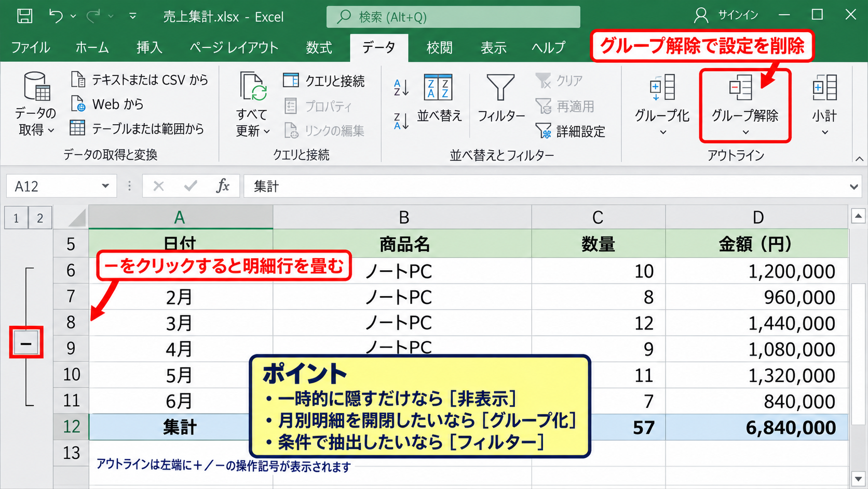Screen dimensions: 868x489
Task: Click the 小計 subtotal icon
Action: click(x=824, y=87)
